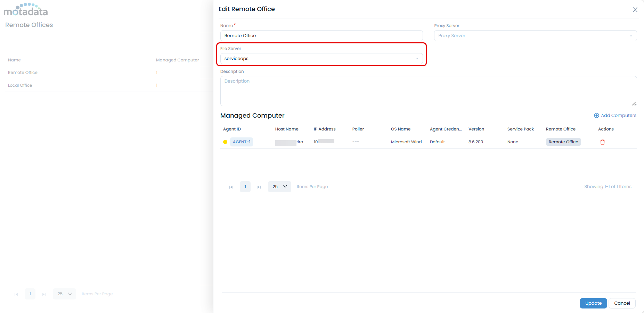Click in the Name input field
The image size is (644, 313).
pos(321,36)
